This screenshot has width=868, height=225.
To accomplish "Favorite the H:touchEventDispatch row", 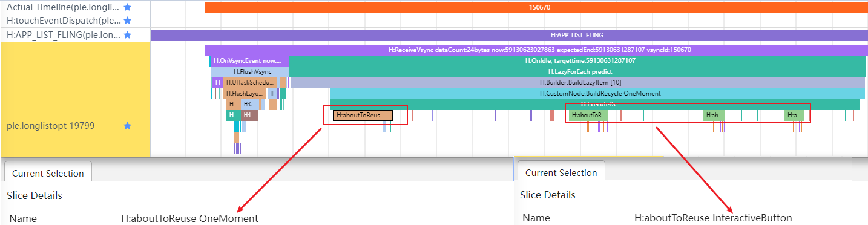I will pos(127,21).
